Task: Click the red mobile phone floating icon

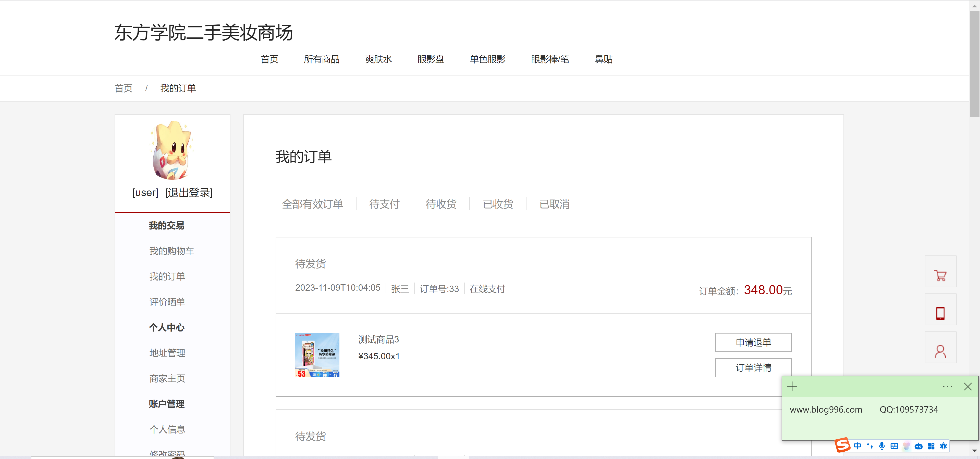Action: pyautogui.click(x=940, y=309)
